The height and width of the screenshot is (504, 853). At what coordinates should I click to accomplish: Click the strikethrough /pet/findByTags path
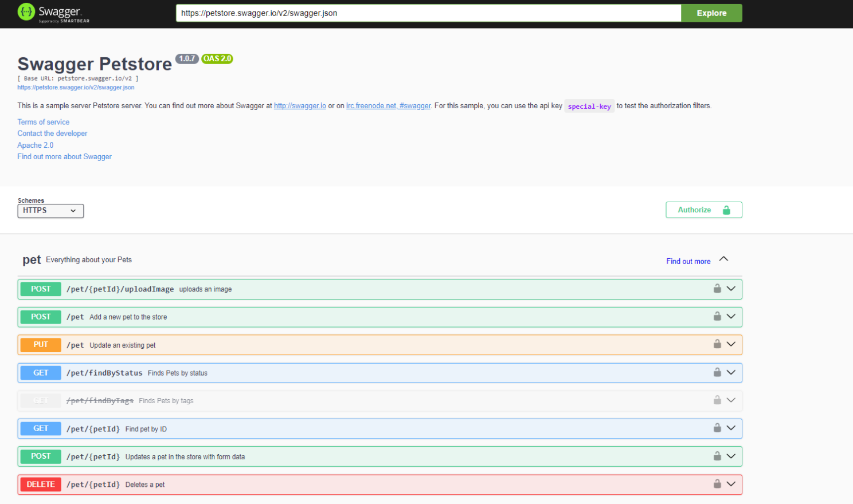pos(100,401)
